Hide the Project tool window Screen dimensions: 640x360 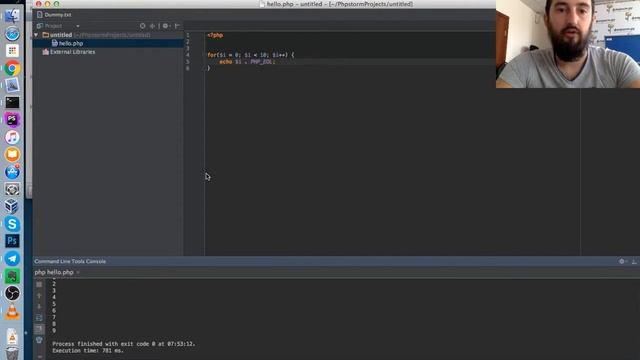(177, 26)
